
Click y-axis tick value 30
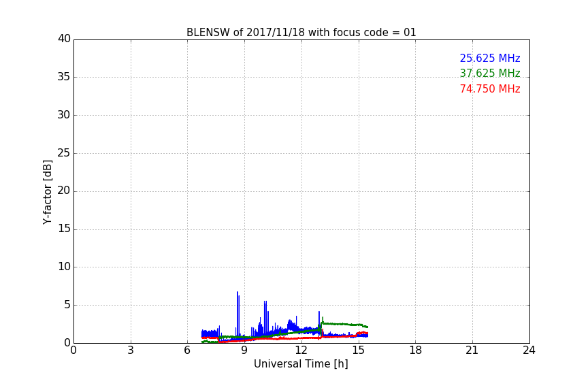point(64,115)
